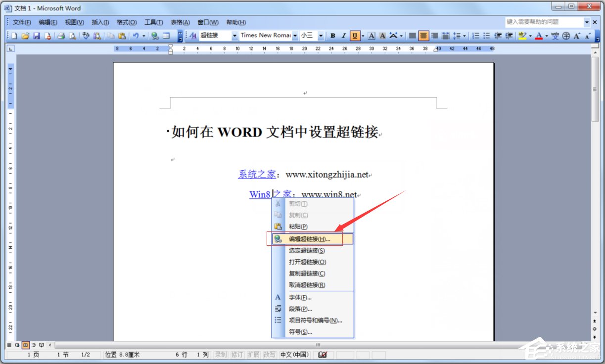The height and width of the screenshot is (364, 605).
Task: Click the 改写 indicator in the status bar
Action: [x=270, y=355]
